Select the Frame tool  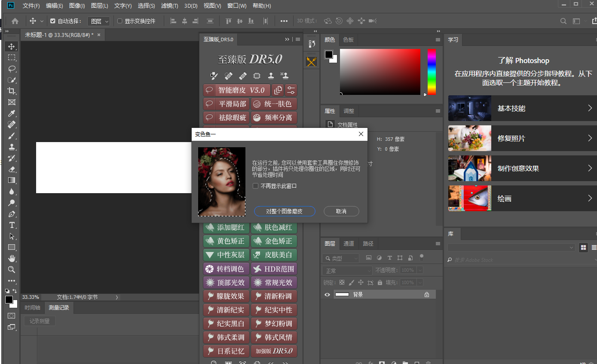point(12,102)
